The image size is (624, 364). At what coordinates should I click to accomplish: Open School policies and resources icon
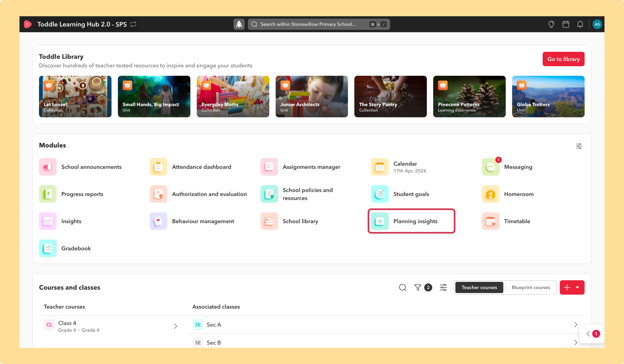[x=269, y=194]
